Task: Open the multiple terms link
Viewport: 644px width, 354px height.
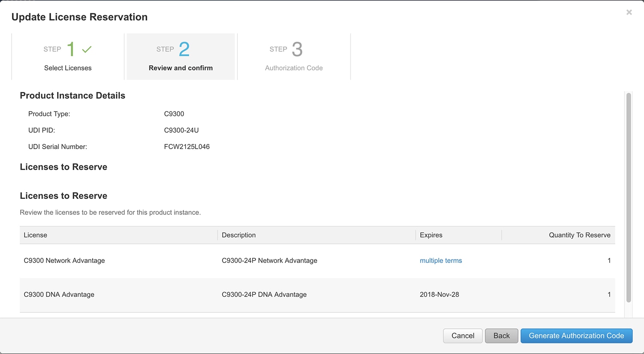Action: pyautogui.click(x=441, y=260)
